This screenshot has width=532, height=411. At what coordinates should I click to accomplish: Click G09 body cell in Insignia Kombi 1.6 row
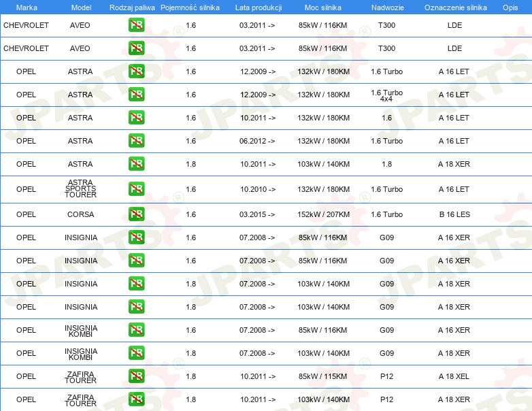tap(386, 330)
